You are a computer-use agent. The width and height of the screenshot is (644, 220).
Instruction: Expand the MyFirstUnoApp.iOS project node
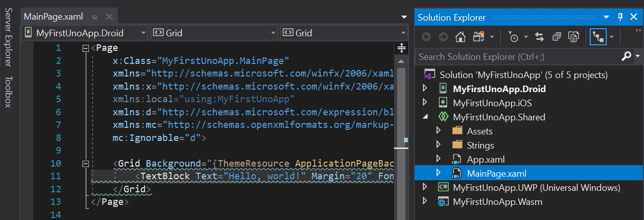pyautogui.click(x=425, y=103)
